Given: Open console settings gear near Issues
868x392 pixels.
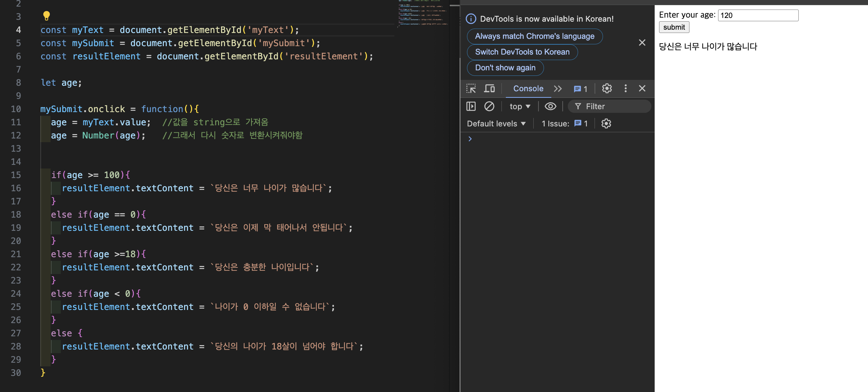Looking at the screenshot, I should coord(606,123).
